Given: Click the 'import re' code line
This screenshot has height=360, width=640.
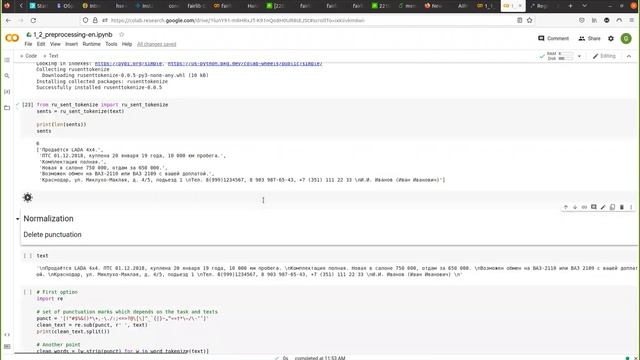Looking at the screenshot, I should [50, 299].
